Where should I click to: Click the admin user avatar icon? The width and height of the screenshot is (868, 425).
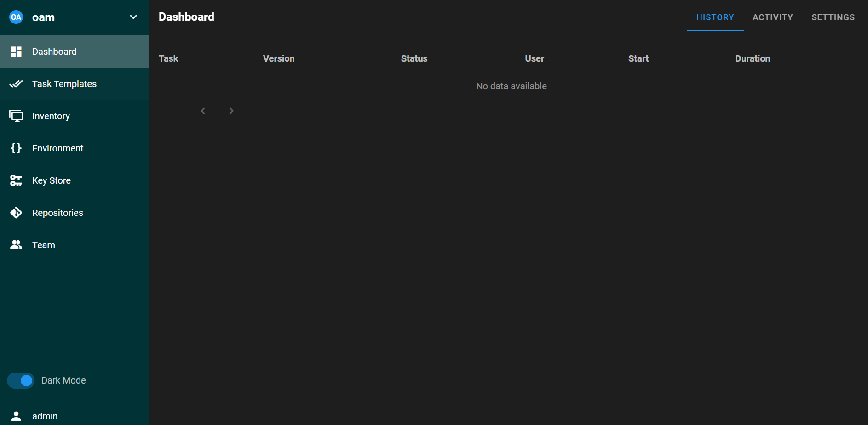tap(16, 416)
